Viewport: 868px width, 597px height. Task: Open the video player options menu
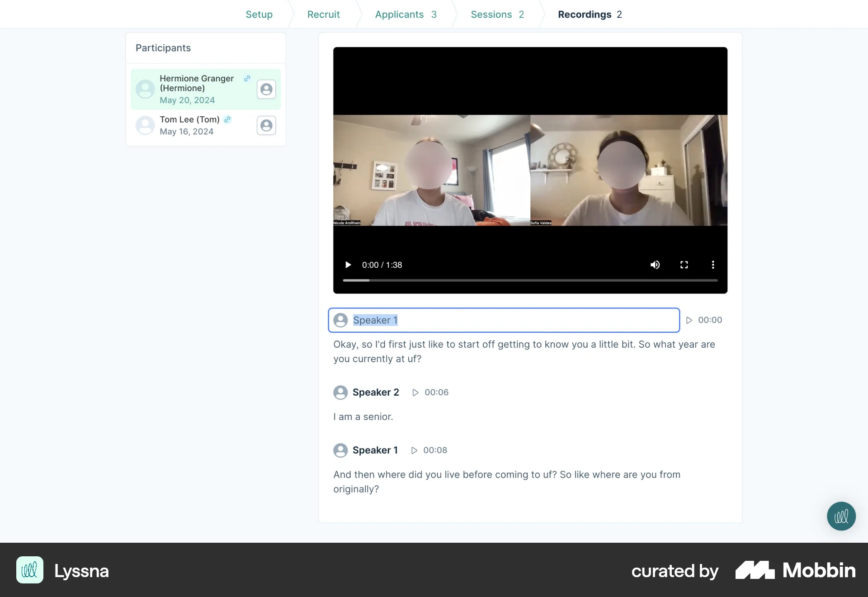(713, 265)
